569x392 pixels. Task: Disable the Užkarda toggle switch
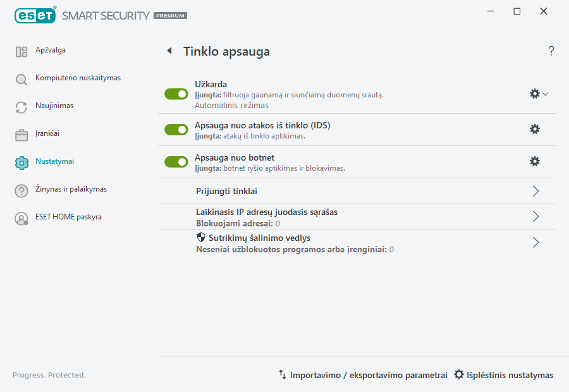click(176, 94)
